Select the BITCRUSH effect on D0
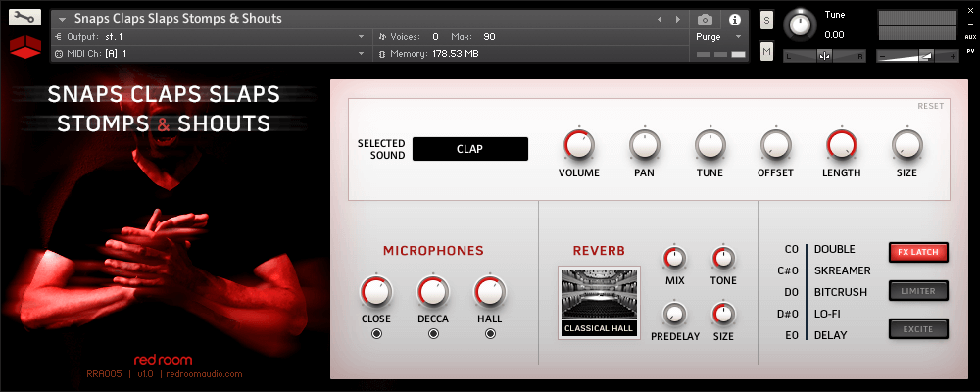The height and width of the screenshot is (392, 980). (x=841, y=292)
